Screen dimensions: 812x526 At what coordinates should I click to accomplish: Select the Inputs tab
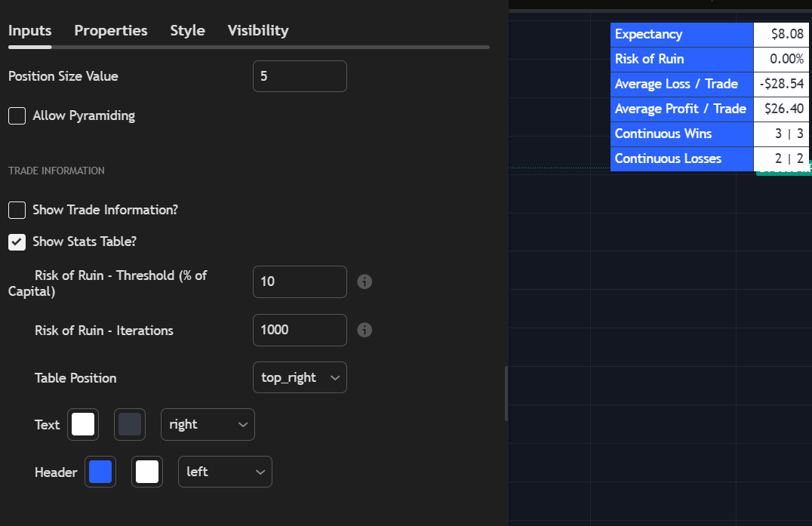29,31
